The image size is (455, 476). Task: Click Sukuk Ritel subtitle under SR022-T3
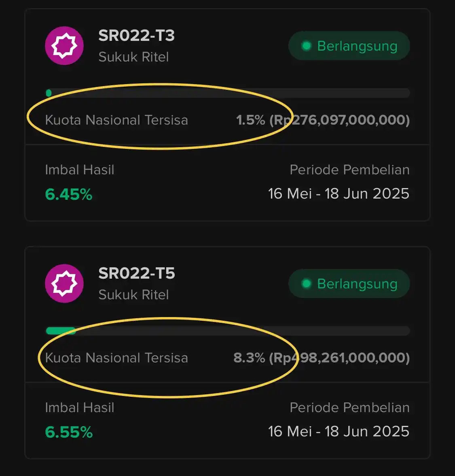(133, 57)
